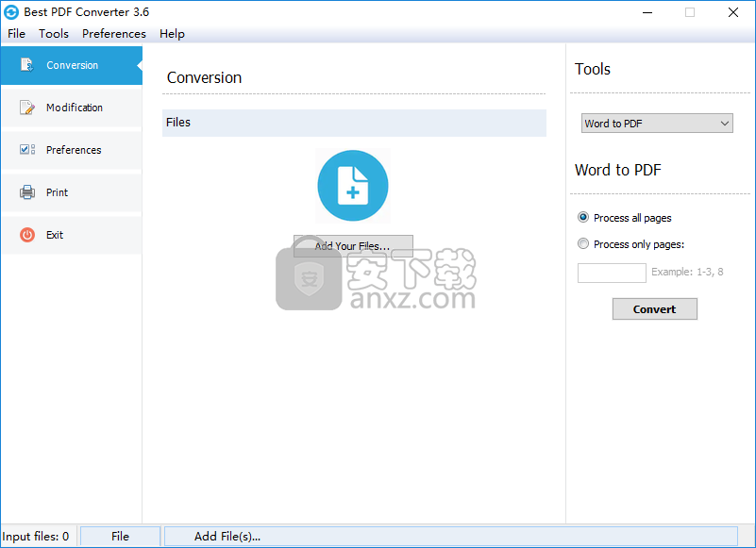The width and height of the screenshot is (756, 548).
Task: Click the page range input field
Action: pyautogui.click(x=612, y=273)
